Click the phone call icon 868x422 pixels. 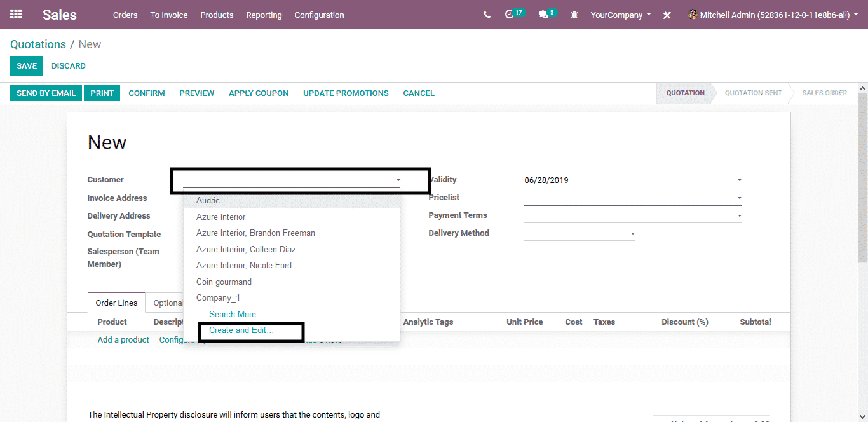(487, 15)
